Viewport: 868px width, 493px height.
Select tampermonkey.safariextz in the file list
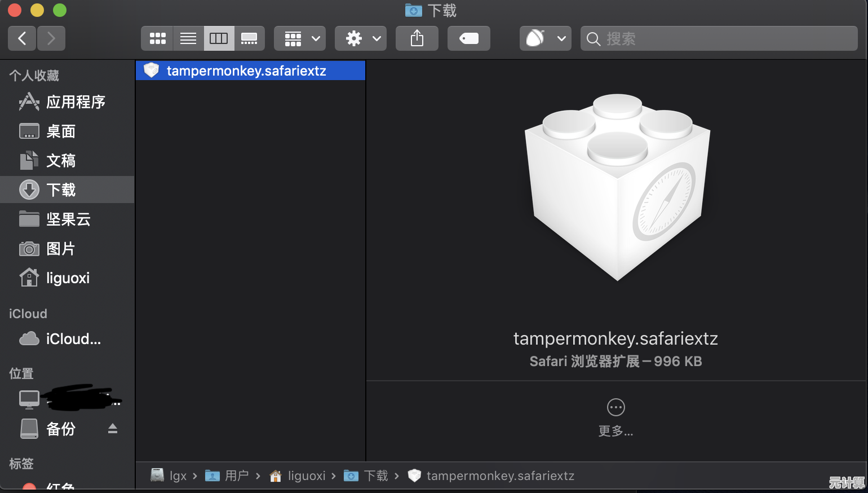pyautogui.click(x=251, y=71)
